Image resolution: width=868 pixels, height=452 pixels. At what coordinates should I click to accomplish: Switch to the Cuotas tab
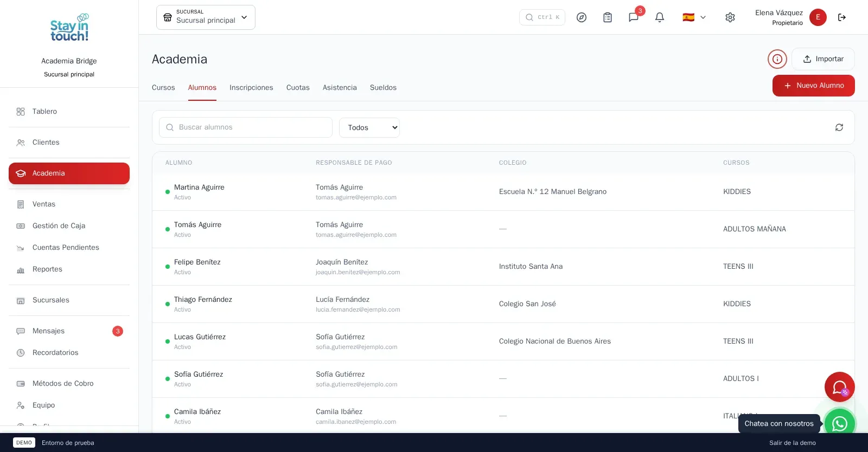click(x=298, y=88)
